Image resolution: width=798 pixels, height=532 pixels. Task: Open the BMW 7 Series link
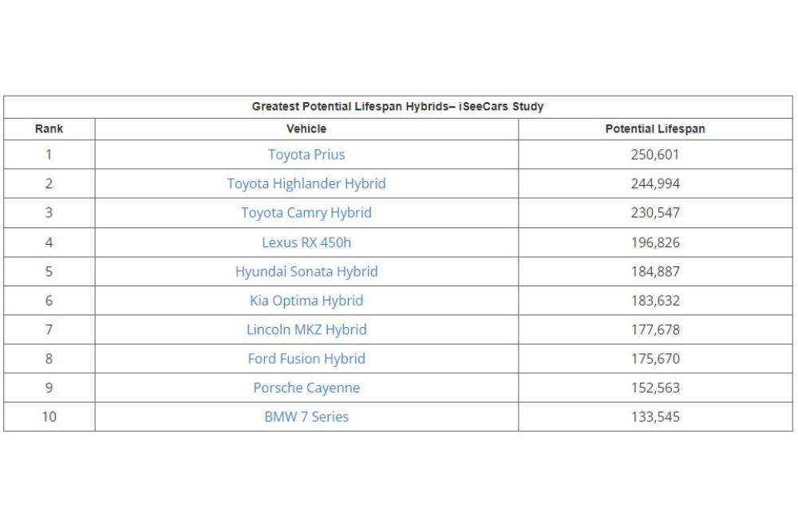pos(306,416)
